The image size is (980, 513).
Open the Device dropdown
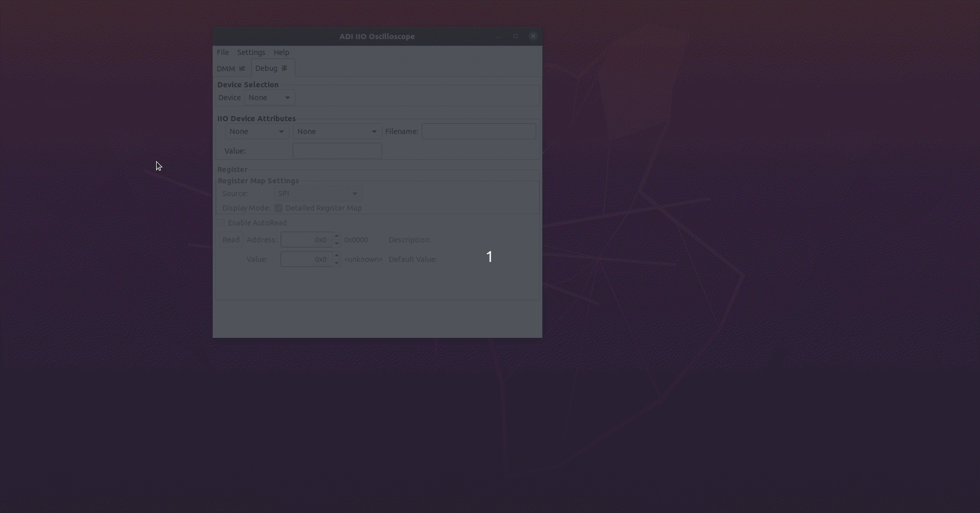click(270, 98)
